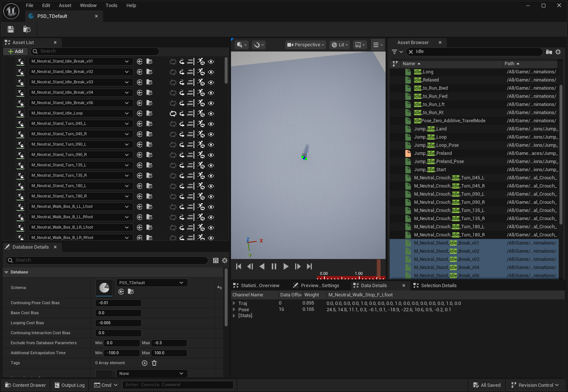This screenshot has width=568, height=392.
Task: Open the Lit view mode dropdown
Action: pos(339,44)
